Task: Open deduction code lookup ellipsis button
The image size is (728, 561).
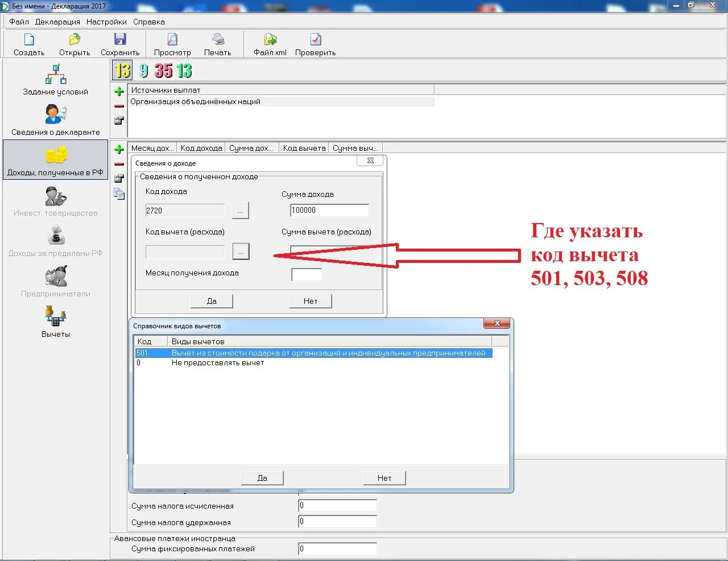Action: (241, 251)
